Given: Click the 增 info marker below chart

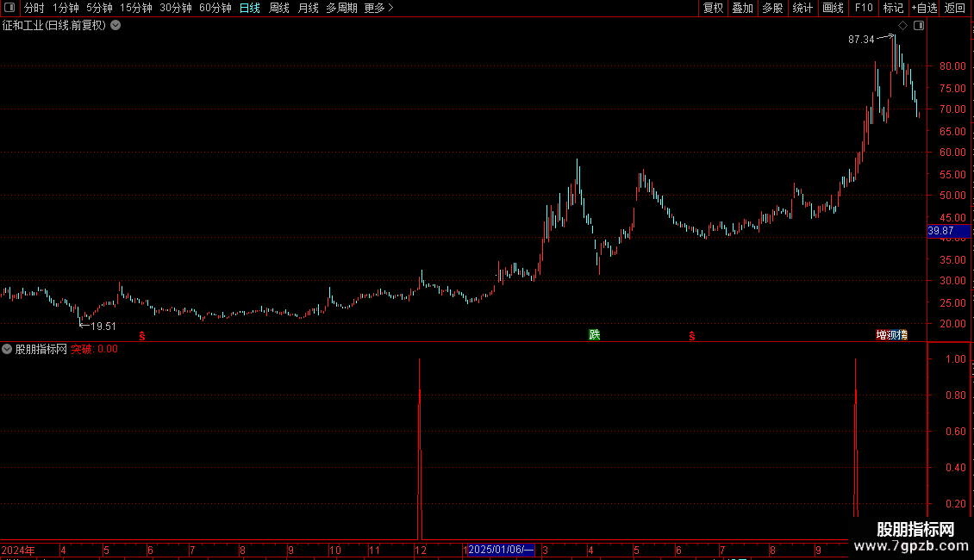Looking at the screenshot, I should (x=881, y=334).
